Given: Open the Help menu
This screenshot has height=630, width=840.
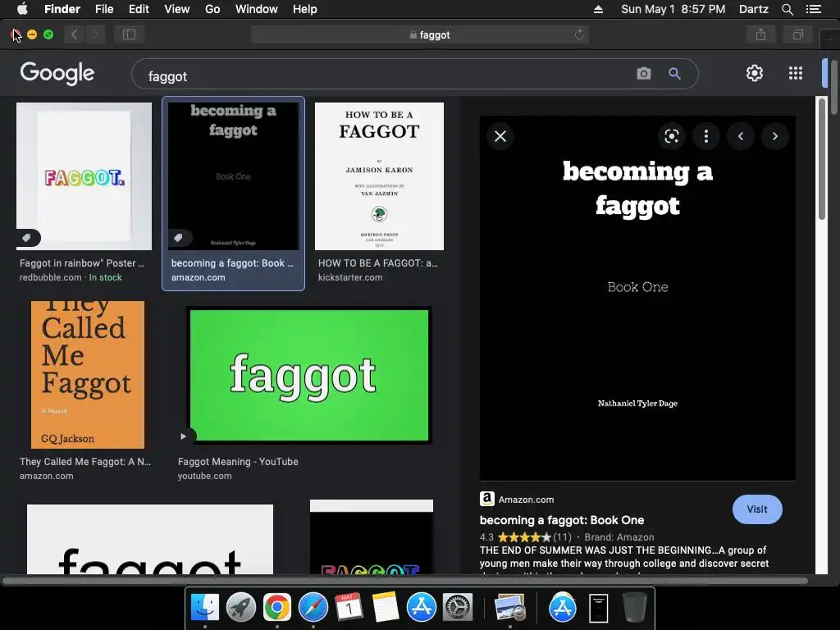Looking at the screenshot, I should (305, 9).
